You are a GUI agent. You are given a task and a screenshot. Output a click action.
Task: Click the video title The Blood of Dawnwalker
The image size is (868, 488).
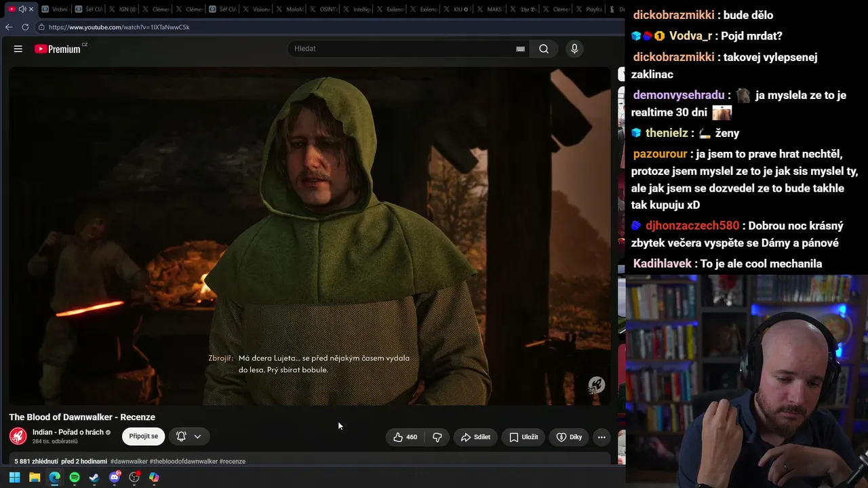point(82,417)
